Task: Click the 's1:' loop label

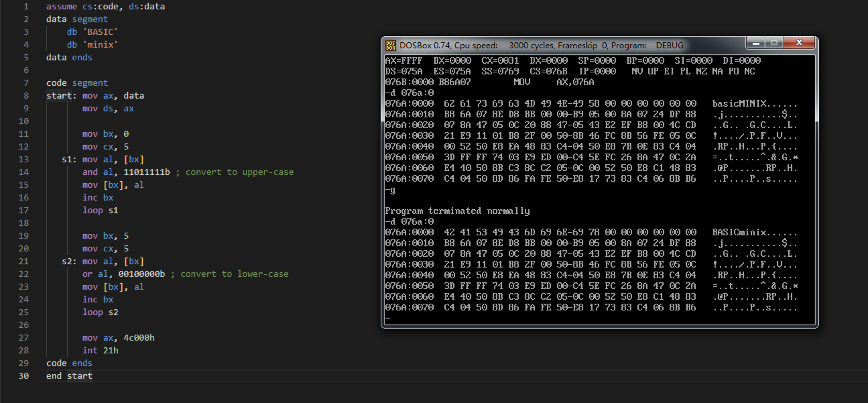Action: (69, 159)
